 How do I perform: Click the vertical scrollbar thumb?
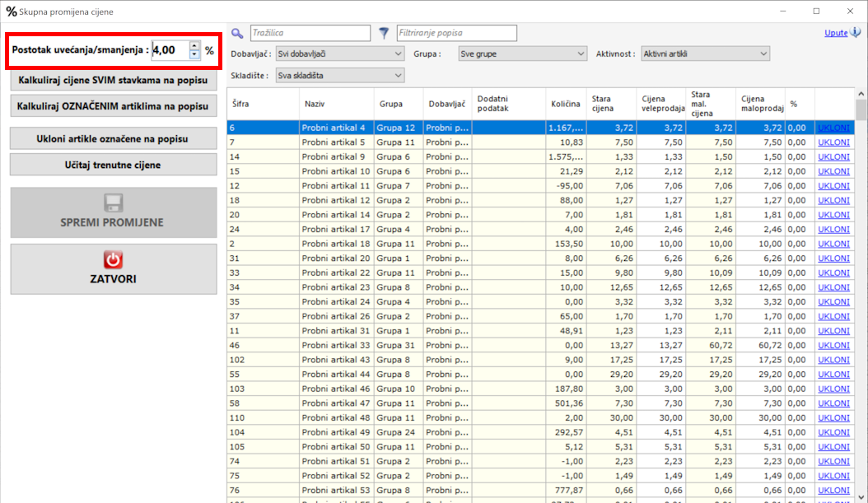[861, 109]
